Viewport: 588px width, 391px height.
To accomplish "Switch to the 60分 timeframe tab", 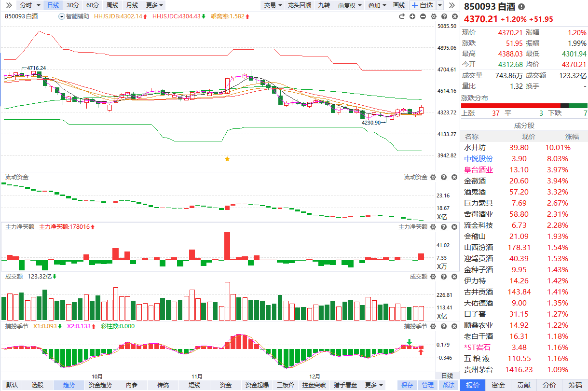I will pos(93,5).
